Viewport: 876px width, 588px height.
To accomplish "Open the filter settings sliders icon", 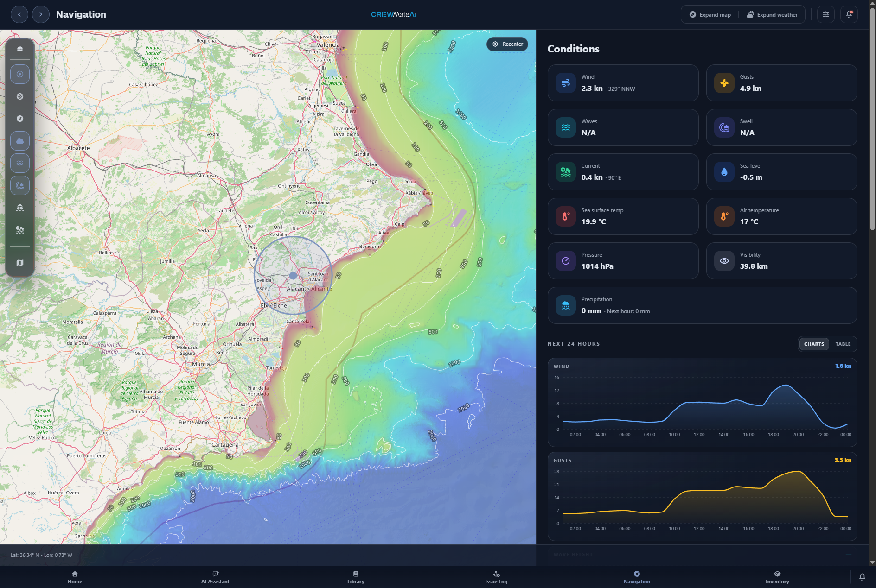I will [826, 14].
